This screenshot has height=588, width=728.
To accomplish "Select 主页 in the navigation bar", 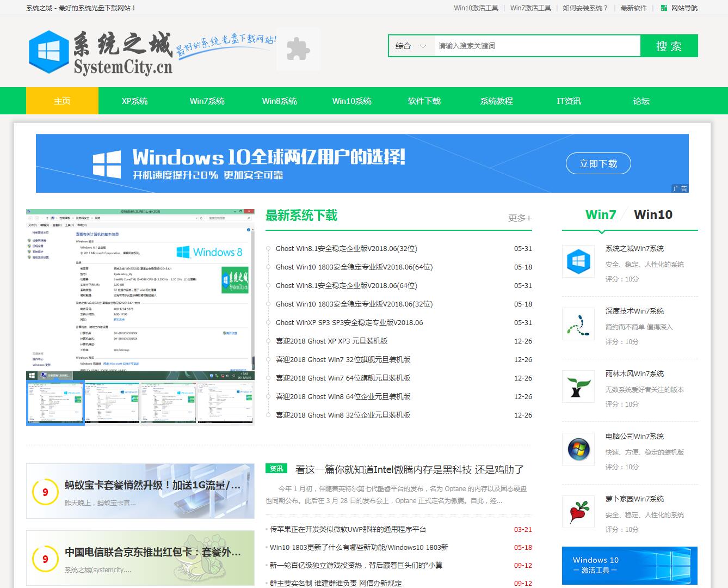I will click(x=62, y=101).
